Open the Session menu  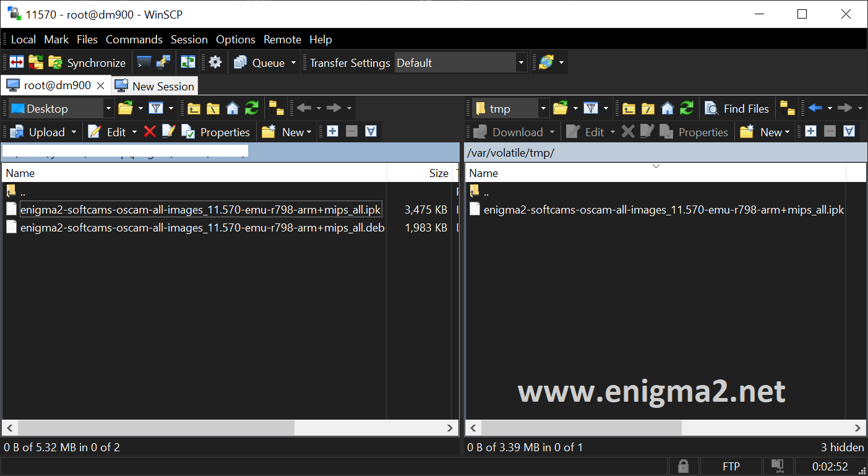click(189, 39)
